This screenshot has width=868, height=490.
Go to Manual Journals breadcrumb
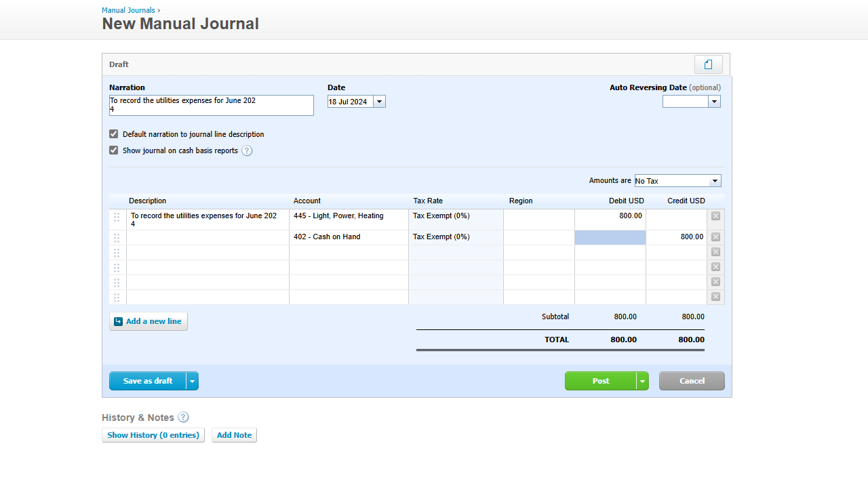pos(128,10)
